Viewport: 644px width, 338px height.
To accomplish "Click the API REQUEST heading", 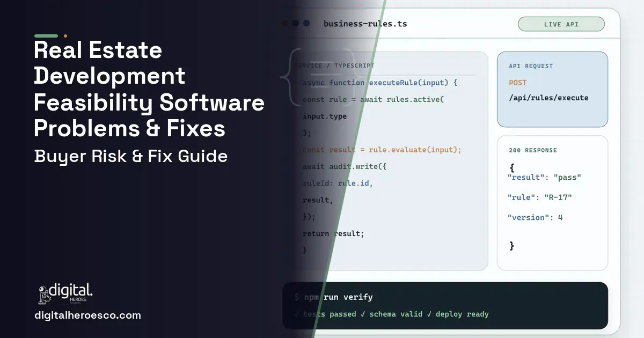I will (531, 66).
